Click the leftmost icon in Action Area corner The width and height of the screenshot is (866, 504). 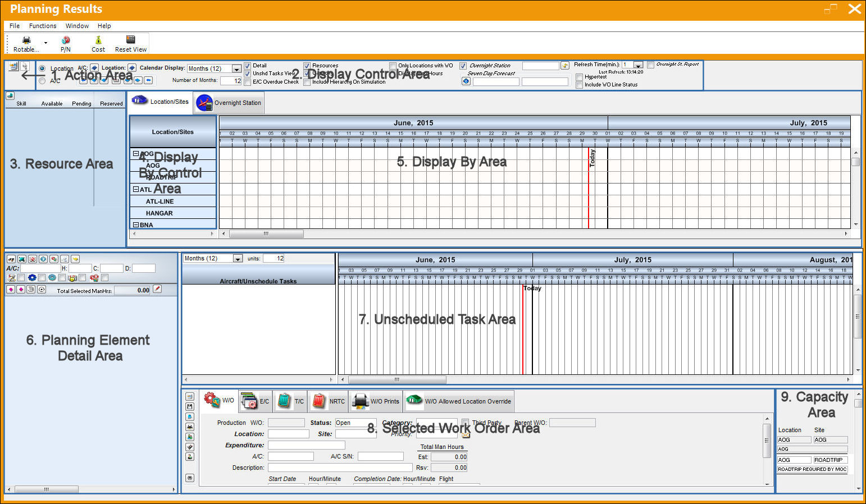pyautogui.click(x=13, y=67)
